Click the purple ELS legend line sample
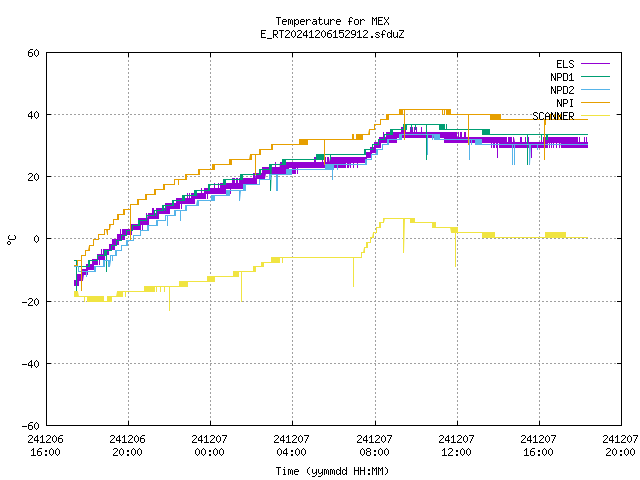Image resolution: width=640 pixels, height=480 pixels. (x=595, y=64)
